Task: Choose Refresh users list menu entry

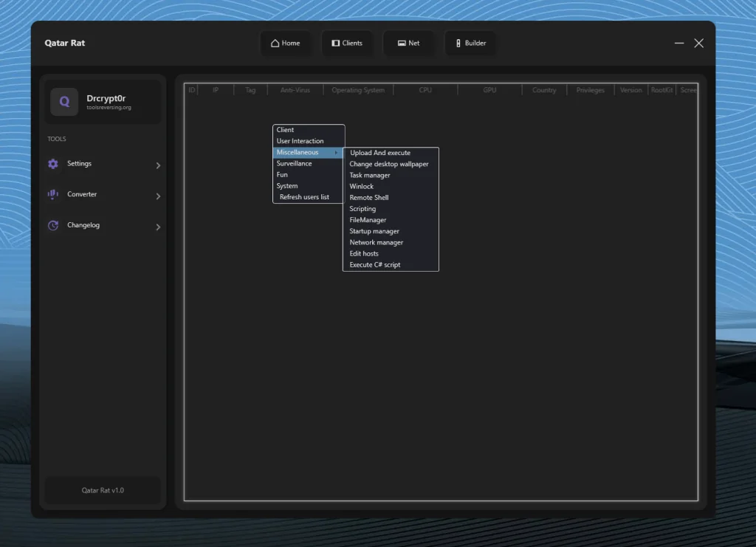Action: [x=304, y=197]
